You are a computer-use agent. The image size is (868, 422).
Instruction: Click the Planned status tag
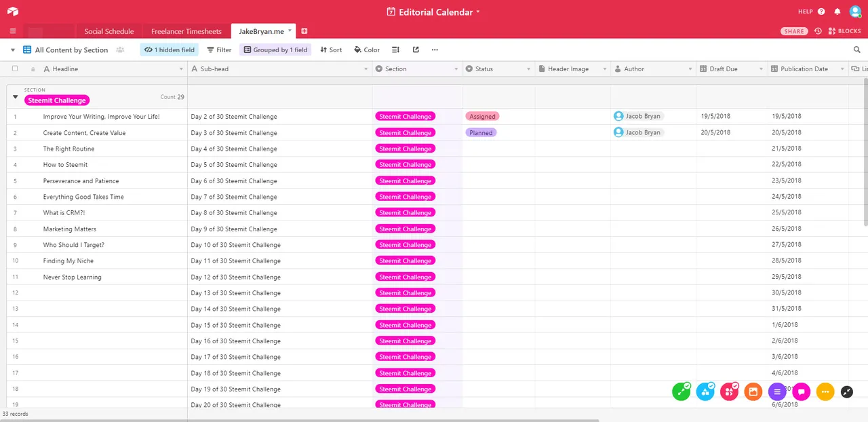coord(481,133)
